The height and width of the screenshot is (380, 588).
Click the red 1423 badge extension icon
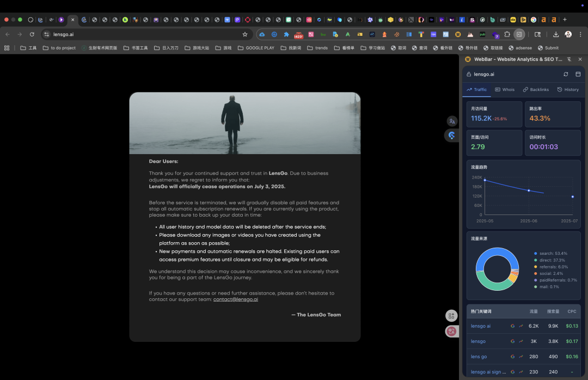pyautogui.click(x=298, y=35)
